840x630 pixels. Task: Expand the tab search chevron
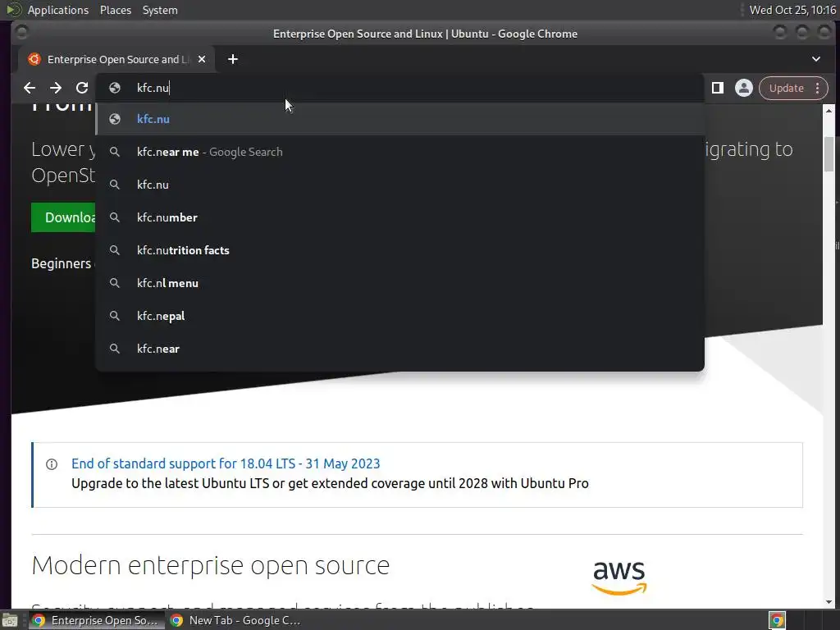click(x=816, y=59)
